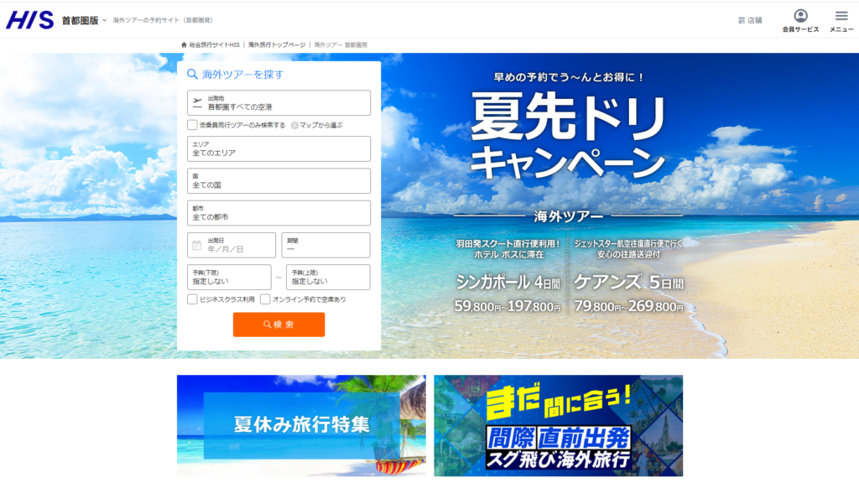The width and height of the screenshot is (859, 504).
Task: Click the home icon in breadcrumb
Action: tap(184, 44)
